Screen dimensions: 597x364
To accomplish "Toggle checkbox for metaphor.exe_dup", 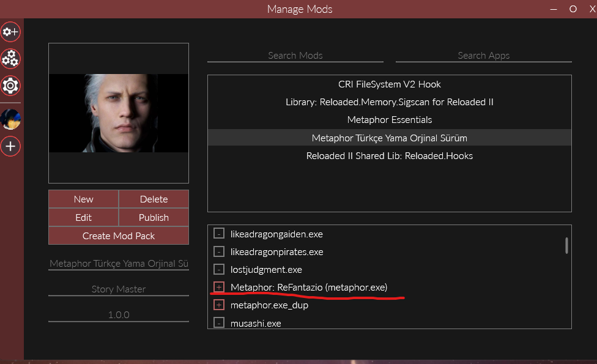I will click(x=219, y=305).
